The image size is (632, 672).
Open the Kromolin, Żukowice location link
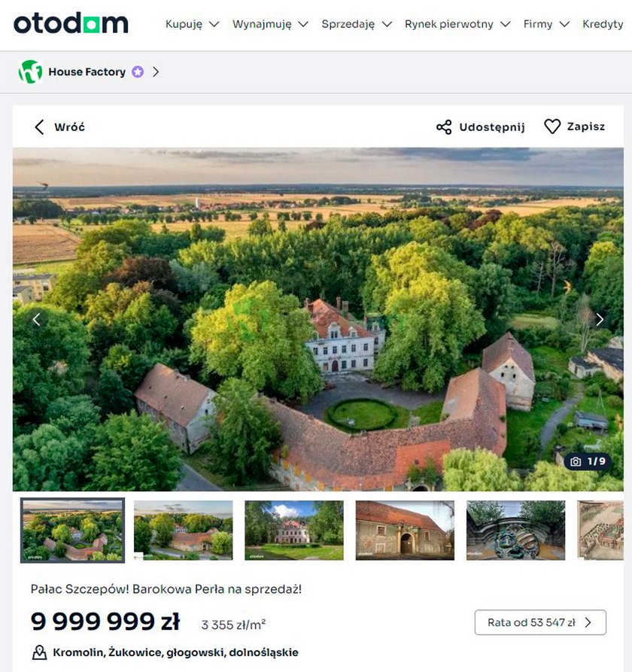[x=175, y=652]
